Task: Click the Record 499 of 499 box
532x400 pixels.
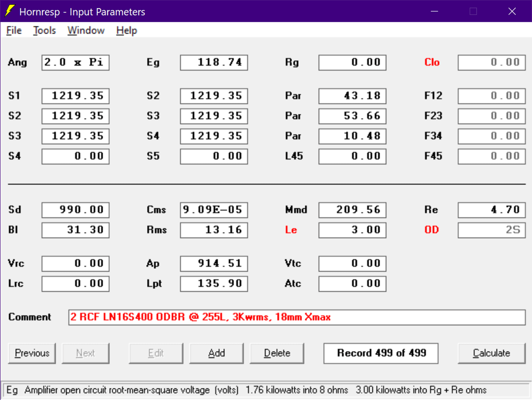Action: 381,353
